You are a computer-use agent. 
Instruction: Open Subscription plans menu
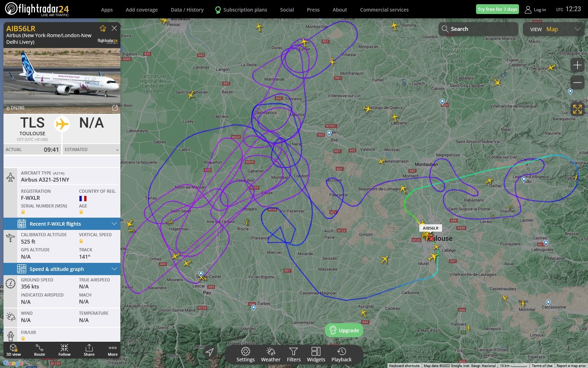tap(241, 10)
